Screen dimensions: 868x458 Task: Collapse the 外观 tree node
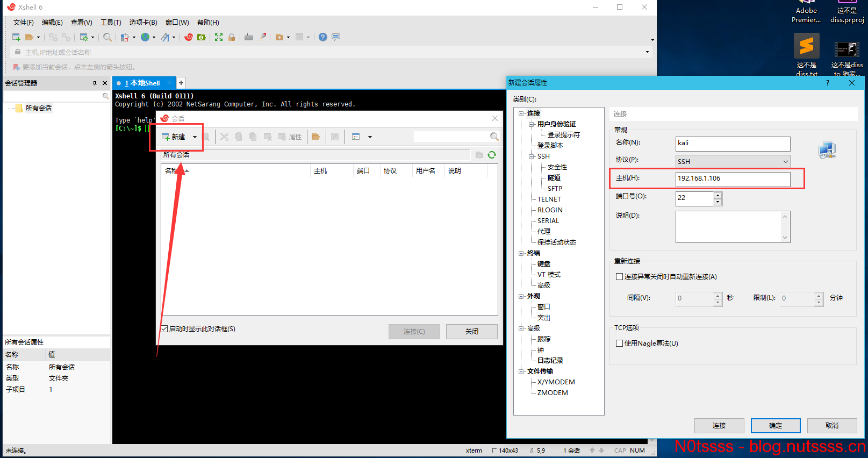[521, 296]
